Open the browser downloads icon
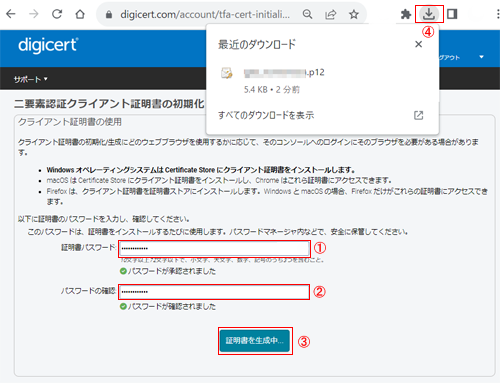Screen dimensions: 500x383 (429, 14)
